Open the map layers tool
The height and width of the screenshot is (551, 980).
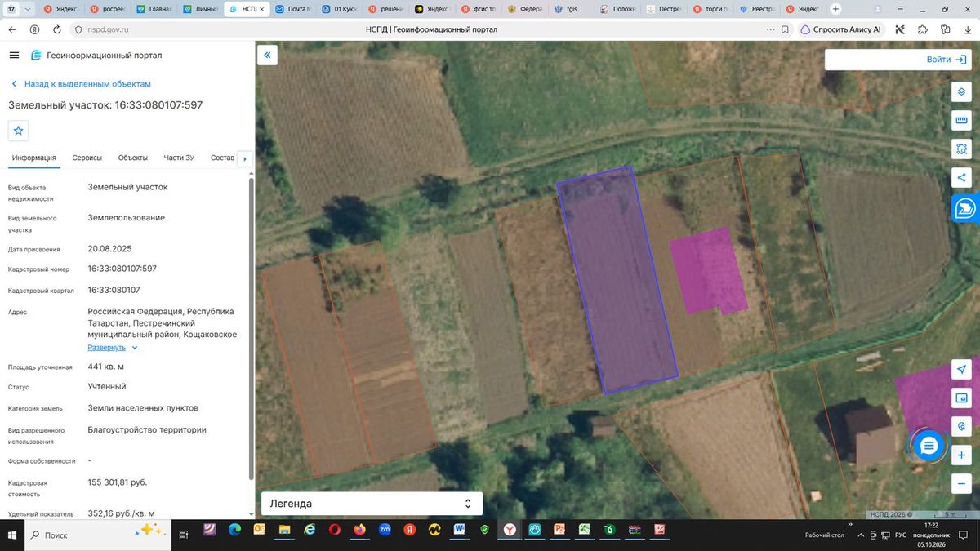click(x=961, y=91)
